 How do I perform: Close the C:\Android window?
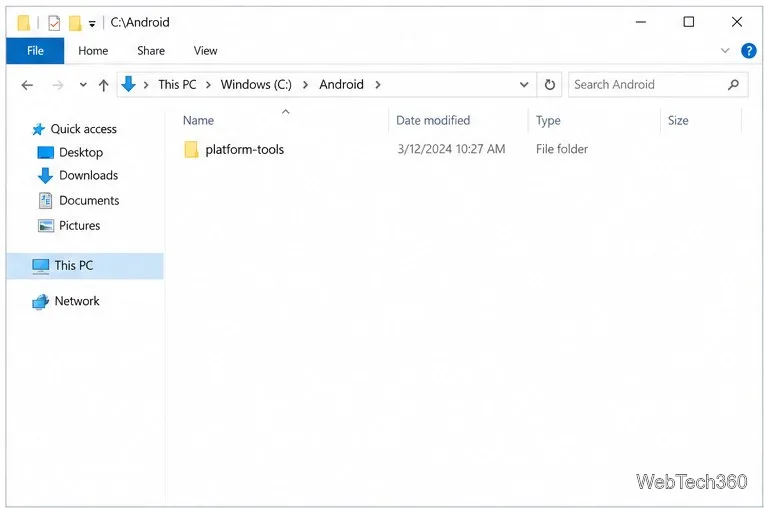pos(737,22)
